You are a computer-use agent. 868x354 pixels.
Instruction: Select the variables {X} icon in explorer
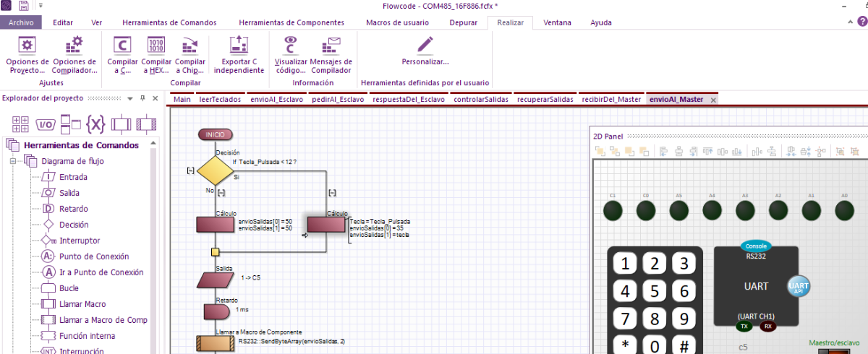coord(95,124)
